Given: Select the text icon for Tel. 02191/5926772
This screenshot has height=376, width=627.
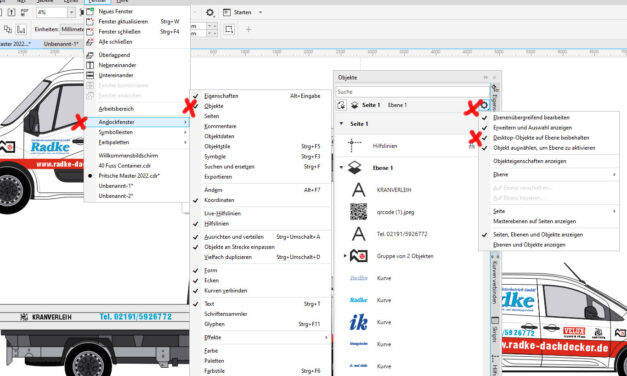Looking at the screenshot, I should coord(358,234).
